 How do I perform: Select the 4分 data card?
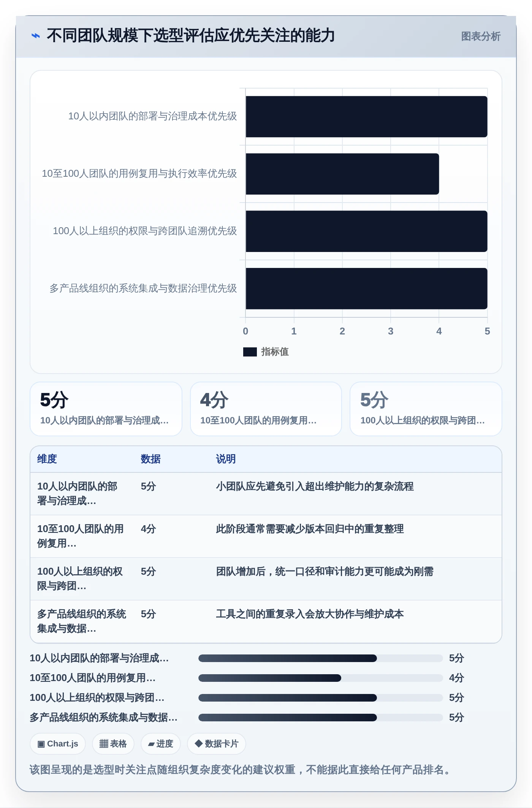point(266,409)
